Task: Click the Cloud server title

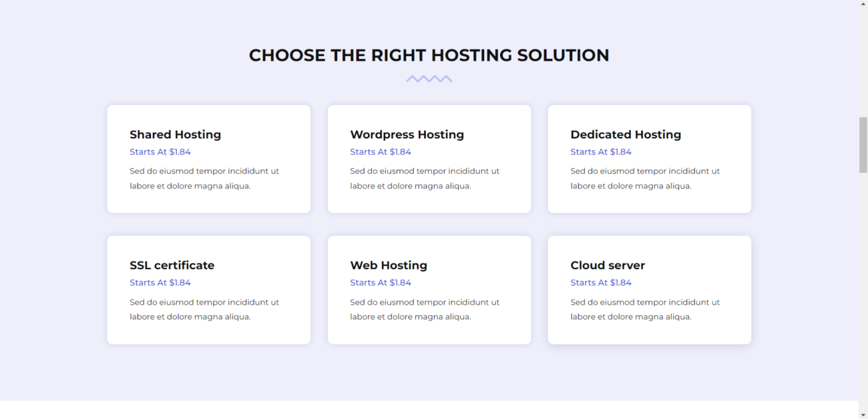Action: [x=608, y=265]
